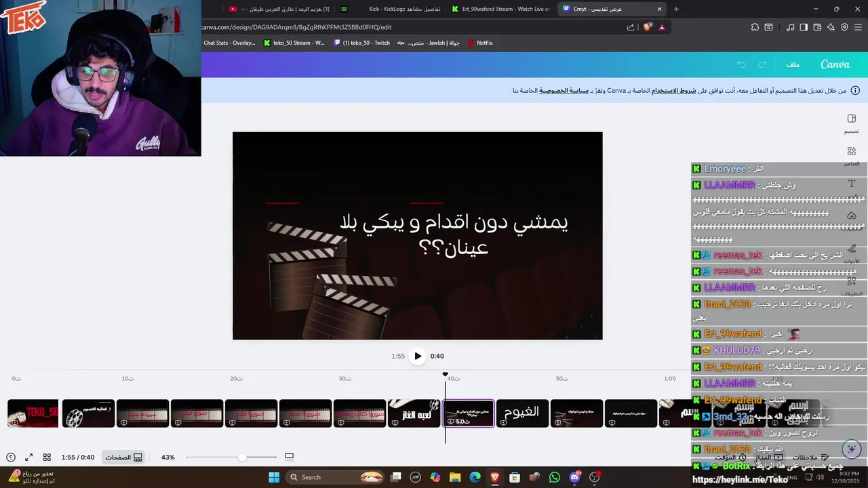Select the لعبه الغاز slide thumbnail
The height and width of the screenshot is (488, 868).
point(414,413)
